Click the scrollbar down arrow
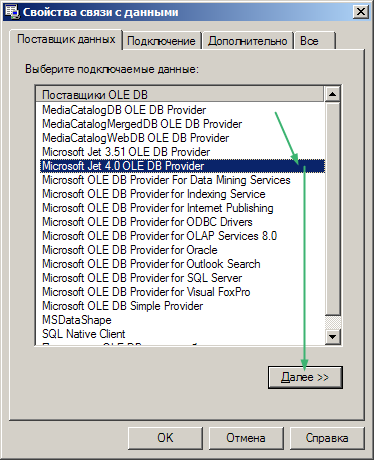This screenshot has height=460, width=374. click(x=332, y=337)
